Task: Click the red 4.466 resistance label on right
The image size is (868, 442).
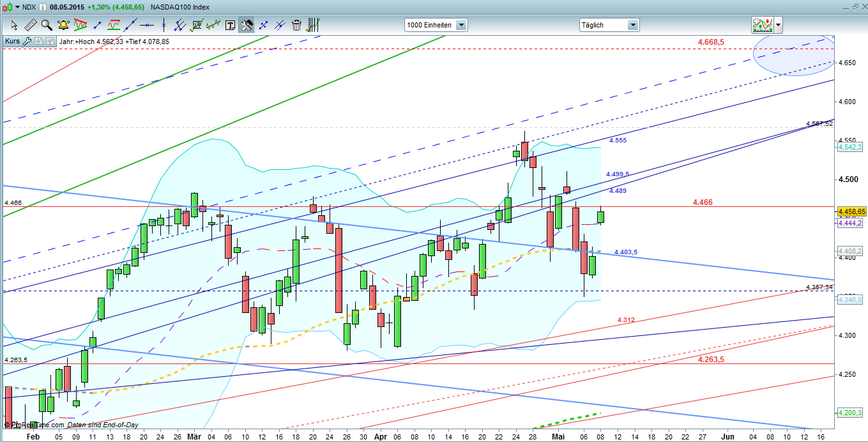Action: 703,202
